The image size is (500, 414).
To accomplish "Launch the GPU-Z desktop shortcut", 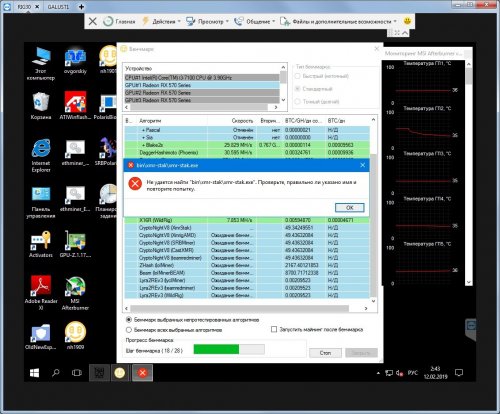I will [x=75, y=244].
